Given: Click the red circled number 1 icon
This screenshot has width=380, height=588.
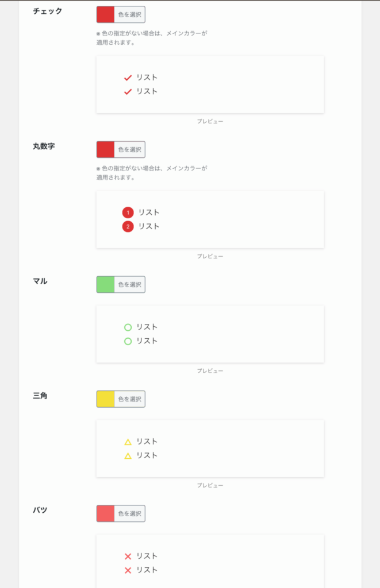Looking at the screenshot, I should [x=128, y=212].
